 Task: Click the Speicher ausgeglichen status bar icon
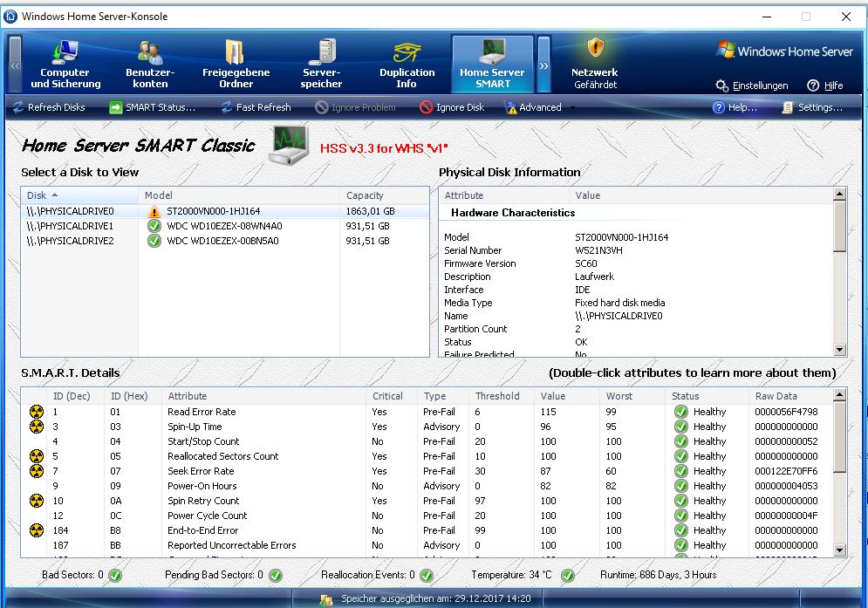tap(326, 599)
